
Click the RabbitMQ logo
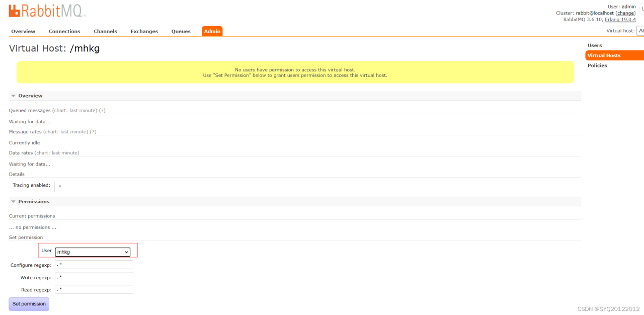click(47, 10)
